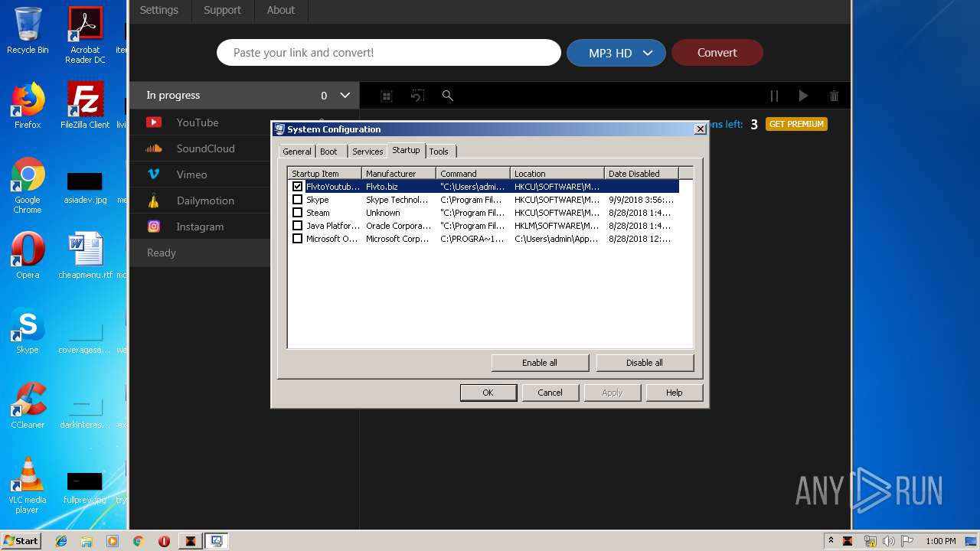Viewport: 980px width, 551px height.
Task: Open the About menu in converter
Action: [x=281, y=10]
